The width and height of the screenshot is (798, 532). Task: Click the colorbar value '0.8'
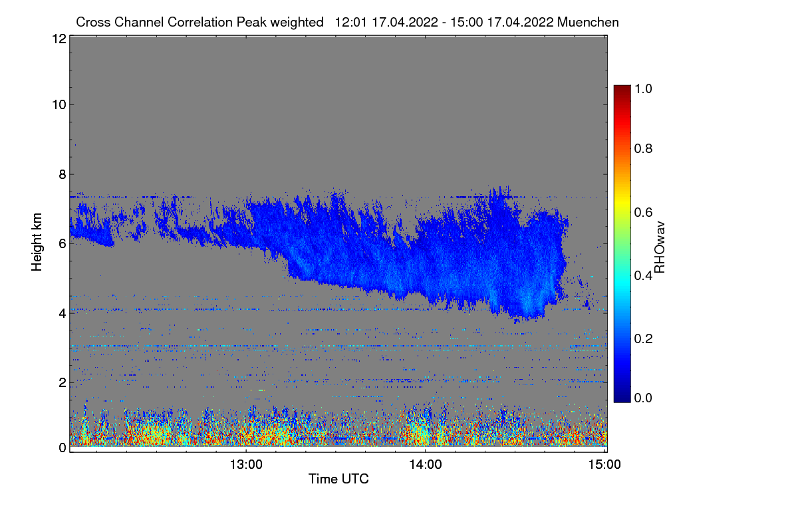[643, 148]
